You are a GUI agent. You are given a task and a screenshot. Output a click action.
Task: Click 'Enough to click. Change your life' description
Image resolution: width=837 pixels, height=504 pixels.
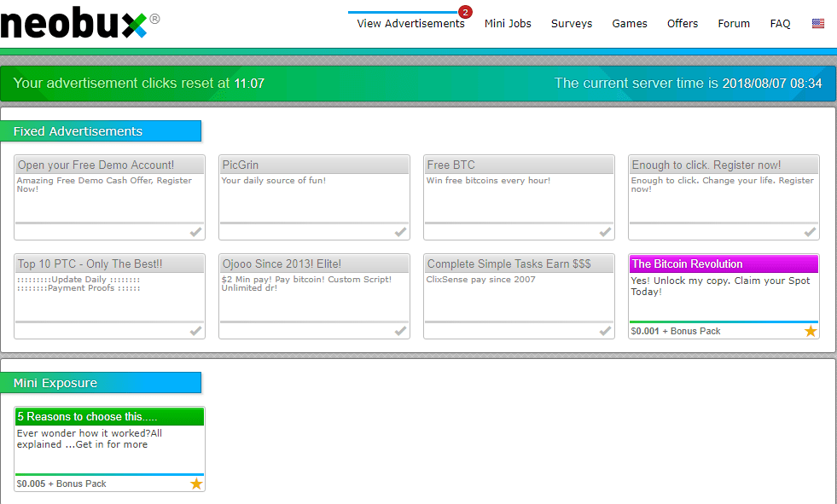[x=722, y=184]
